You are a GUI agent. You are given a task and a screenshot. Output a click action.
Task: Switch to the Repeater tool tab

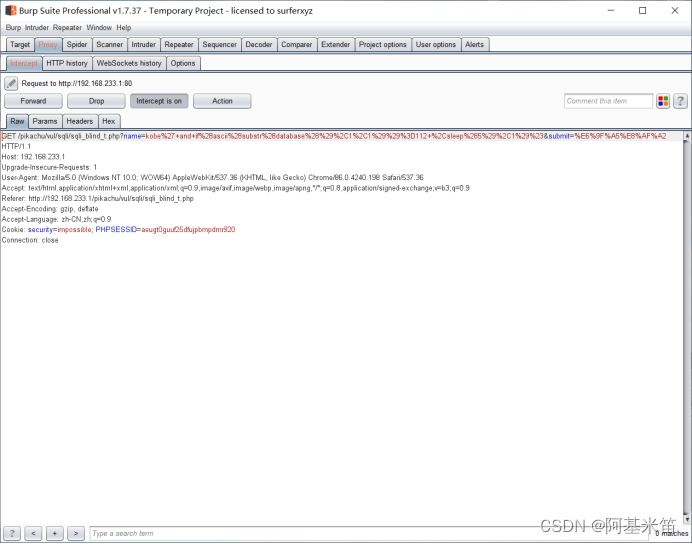[179, 45]
